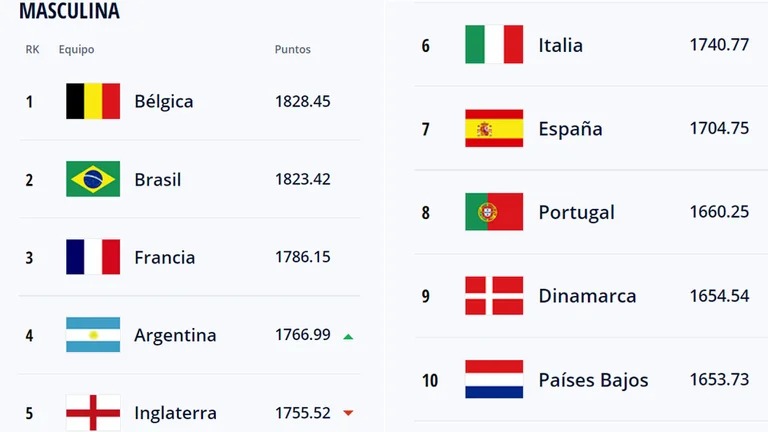Click the MASCULINA heading
Image resolution: width=768 pixels, height=432 pixels.
coord(69,11)
